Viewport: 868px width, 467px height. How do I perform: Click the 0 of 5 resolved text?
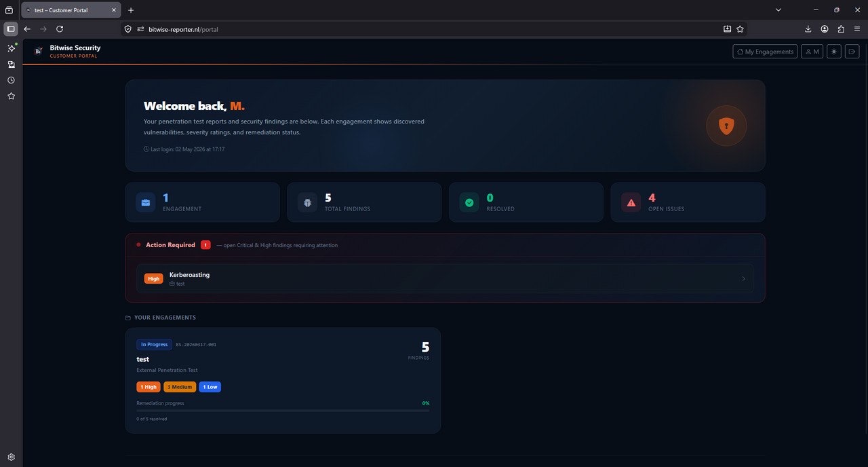(152, 419)
